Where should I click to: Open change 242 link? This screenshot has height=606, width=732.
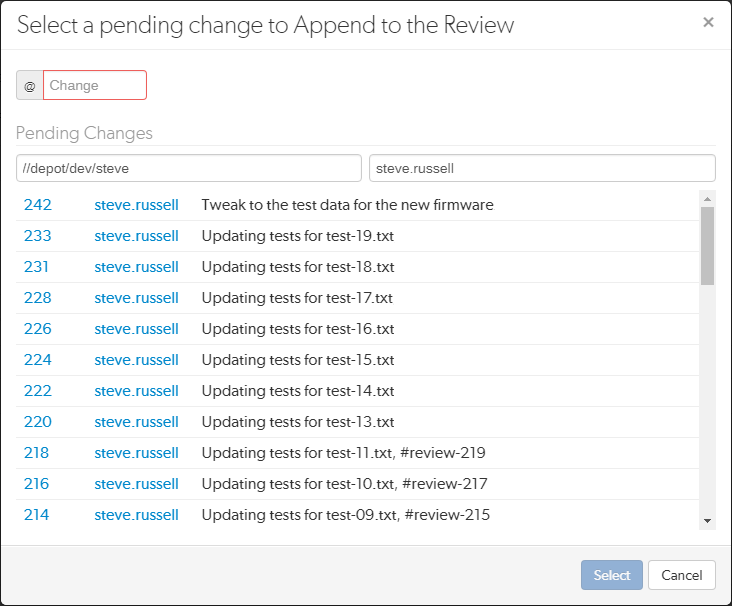(38, 204)
